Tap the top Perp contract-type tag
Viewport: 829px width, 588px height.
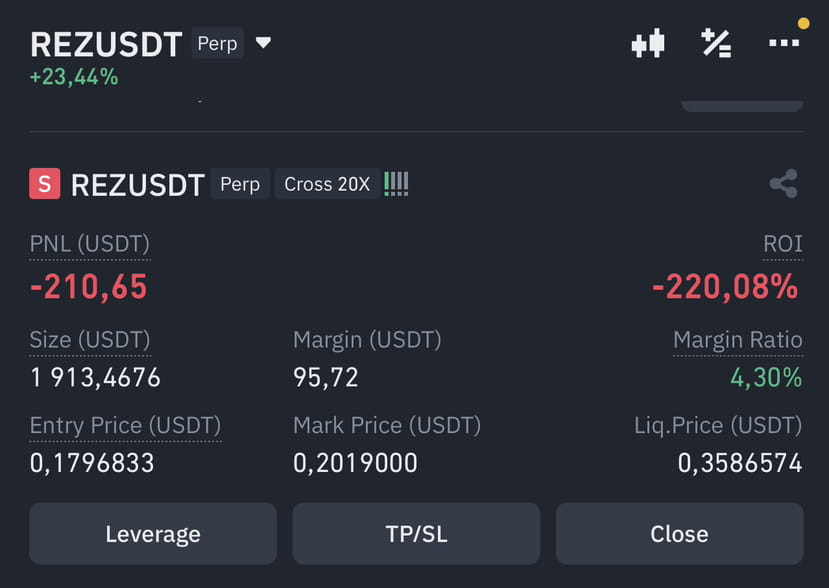click(x=217, y=43)
